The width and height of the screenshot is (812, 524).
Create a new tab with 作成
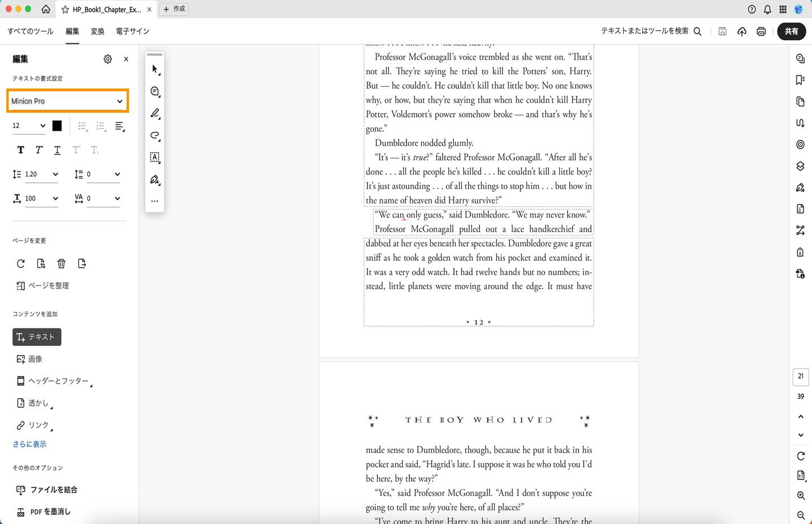[x=174, y=9]
